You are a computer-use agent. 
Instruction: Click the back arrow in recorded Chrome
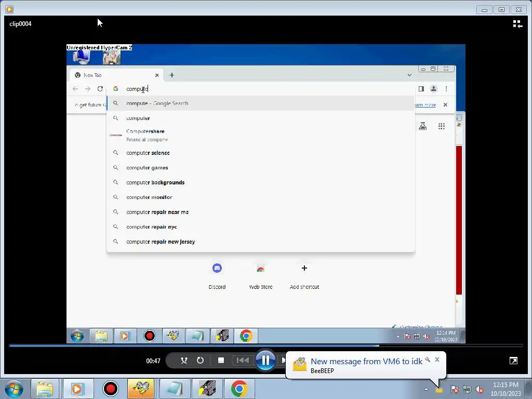75,89
